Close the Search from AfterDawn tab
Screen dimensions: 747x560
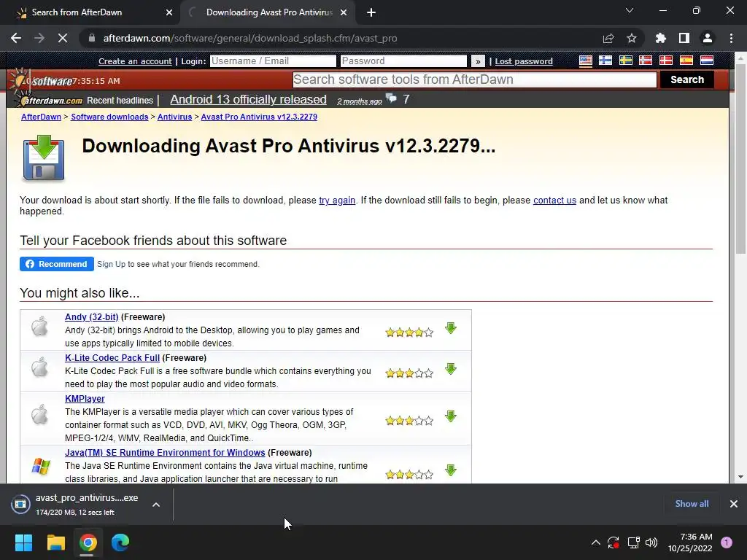pos(169,13)
